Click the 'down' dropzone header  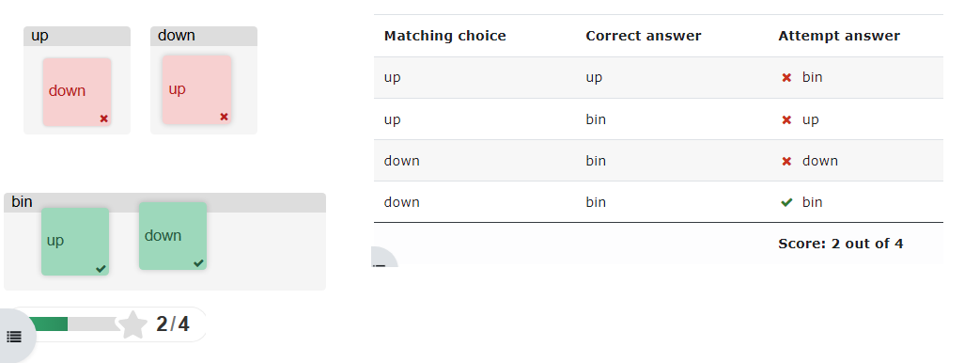[x=204, y=37]
